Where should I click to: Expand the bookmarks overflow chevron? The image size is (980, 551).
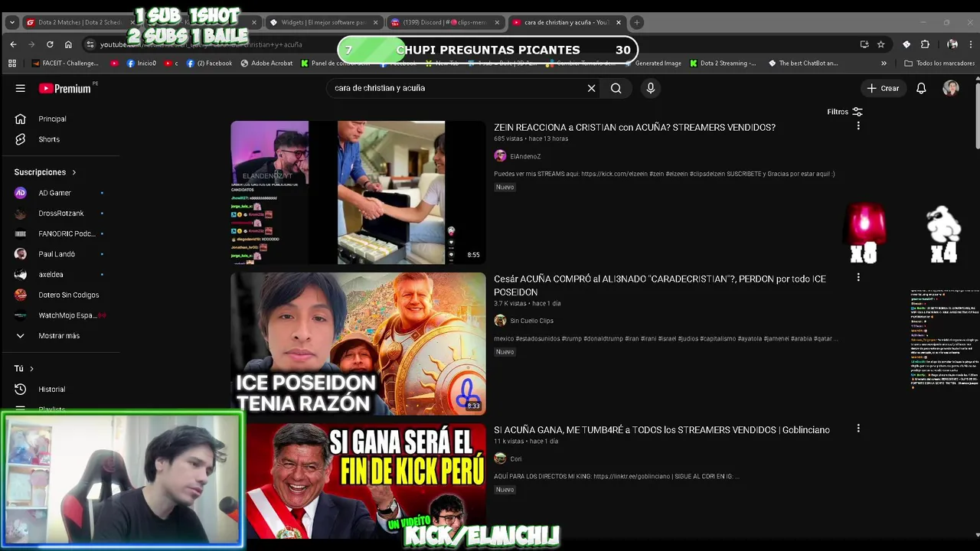coord(884,64)
